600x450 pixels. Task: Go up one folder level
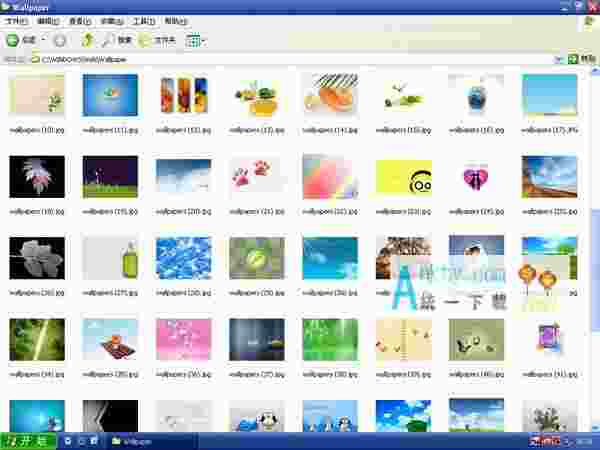[88, 40]
